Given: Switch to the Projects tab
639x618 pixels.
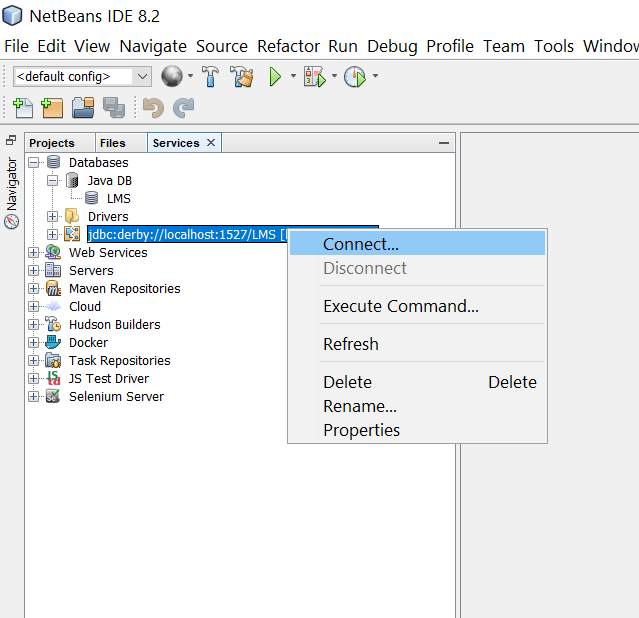Looking at the screenshot, I should click(x=60, y=143).
